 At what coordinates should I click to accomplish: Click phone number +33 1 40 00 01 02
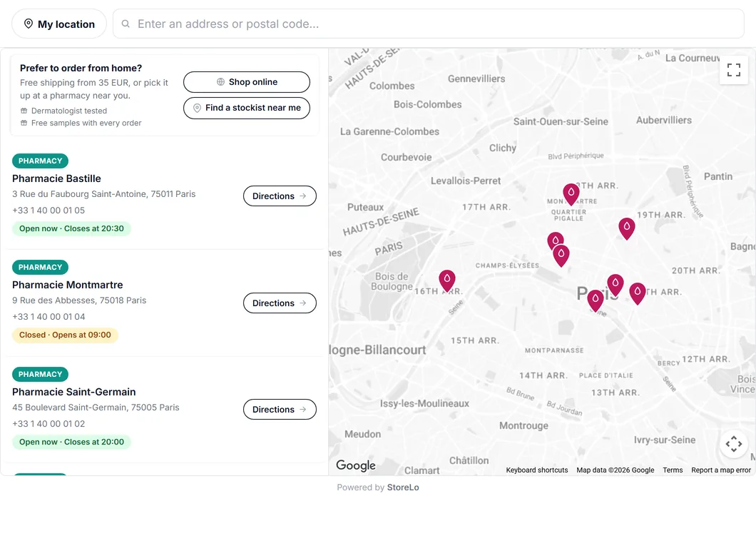click(48, 424)
